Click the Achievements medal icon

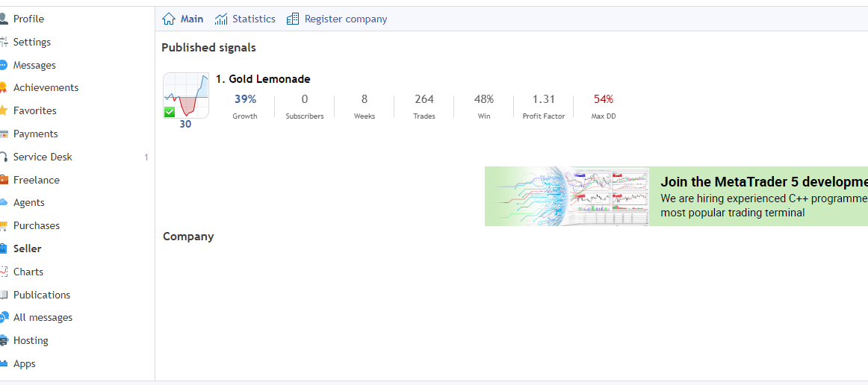[3, 87]
